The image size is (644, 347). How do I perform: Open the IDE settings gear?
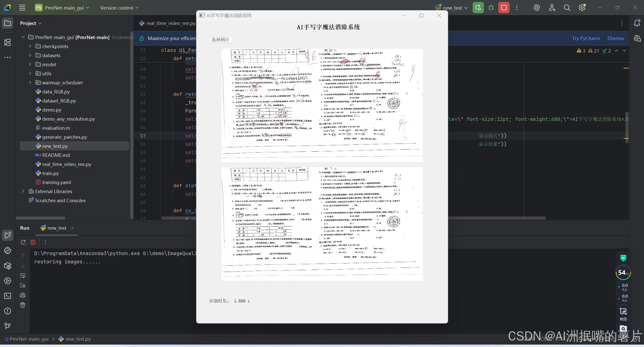pos(582,8)
